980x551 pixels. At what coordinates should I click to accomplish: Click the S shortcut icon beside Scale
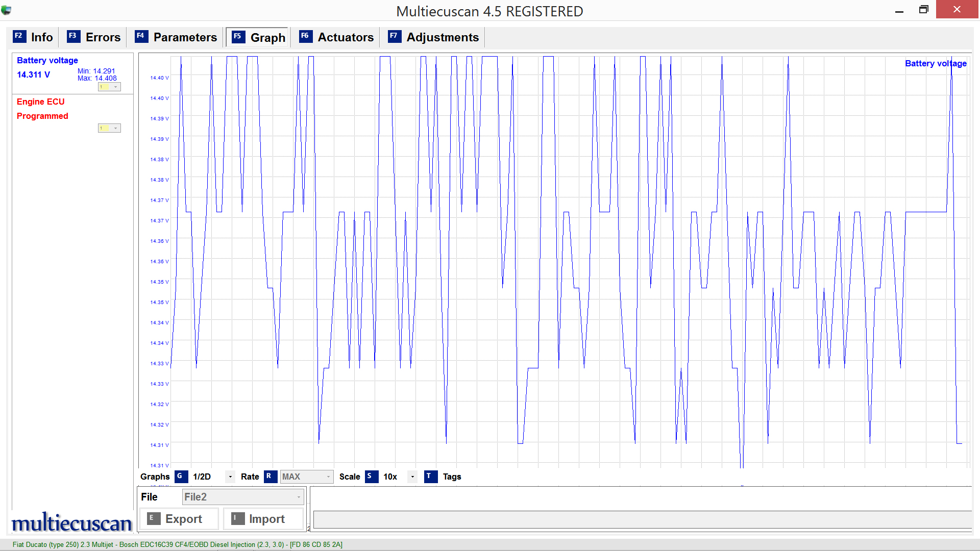(371, 477)
